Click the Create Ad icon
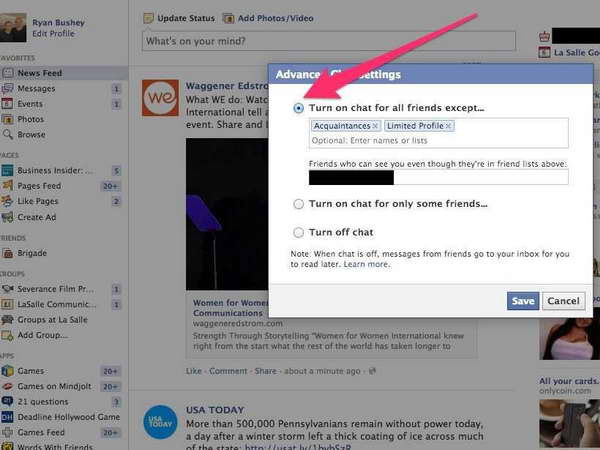The height and width of the screenshot is (450, 600). [7, 217]
